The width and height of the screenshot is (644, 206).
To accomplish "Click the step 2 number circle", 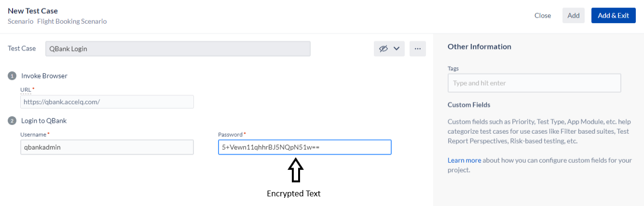I will pos(12,121).
